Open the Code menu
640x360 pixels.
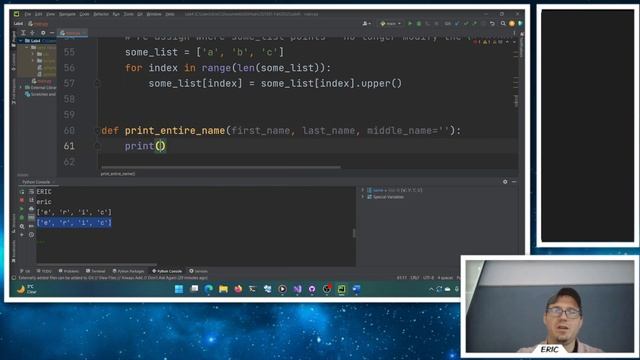pyautogui.click(x=84, y=14)
